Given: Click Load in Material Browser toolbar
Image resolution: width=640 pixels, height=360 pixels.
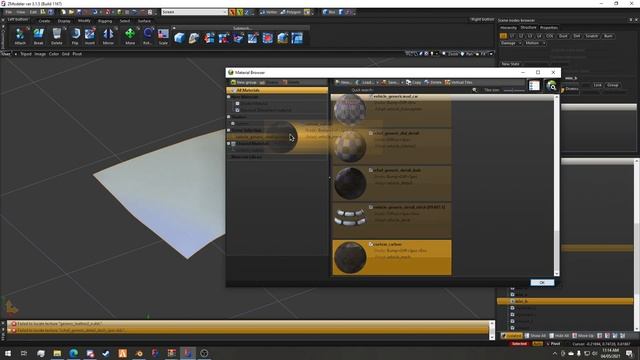Looking at the screenshot, I should pyautogui.click(x=365, y=82).
